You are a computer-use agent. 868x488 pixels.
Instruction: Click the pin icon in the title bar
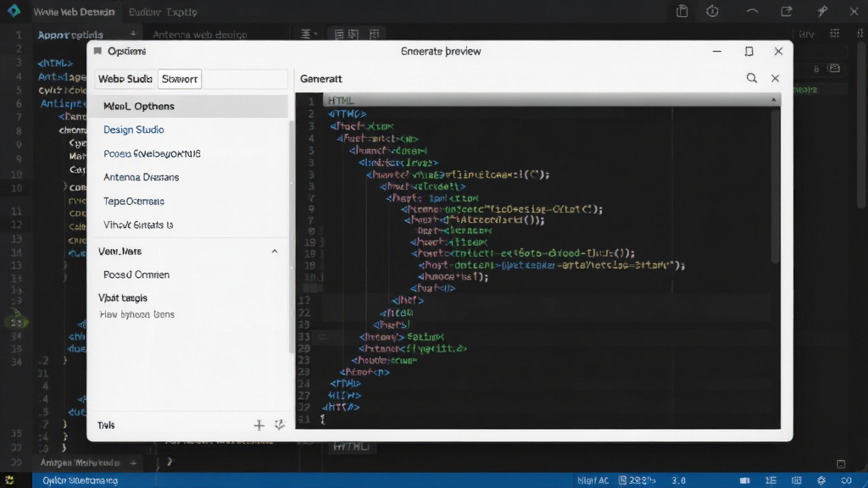point(822,11)
